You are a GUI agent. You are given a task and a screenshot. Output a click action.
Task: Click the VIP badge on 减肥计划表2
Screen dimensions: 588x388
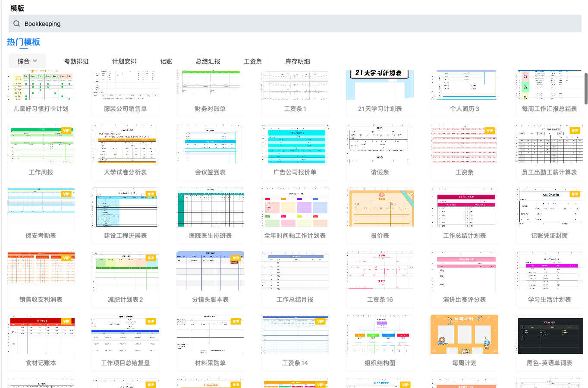click(151, 258)
